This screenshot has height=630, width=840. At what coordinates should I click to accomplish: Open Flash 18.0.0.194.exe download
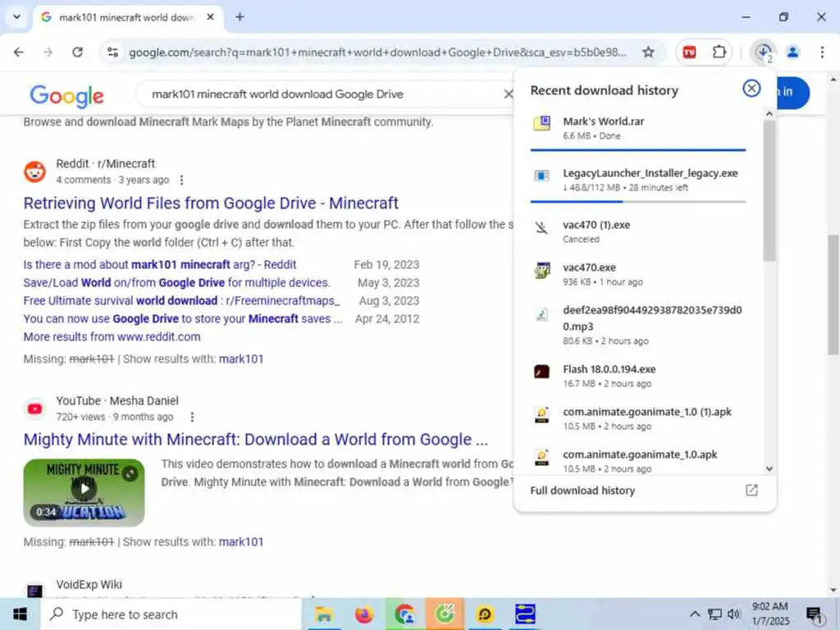[637, 376]
